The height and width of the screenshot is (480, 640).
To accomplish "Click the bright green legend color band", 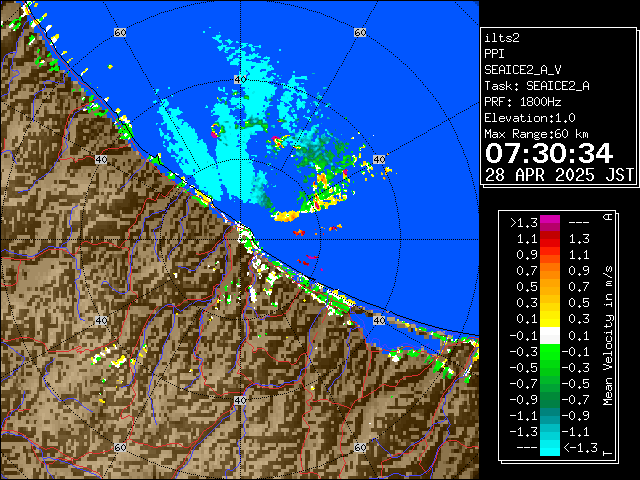I will 550,352.
